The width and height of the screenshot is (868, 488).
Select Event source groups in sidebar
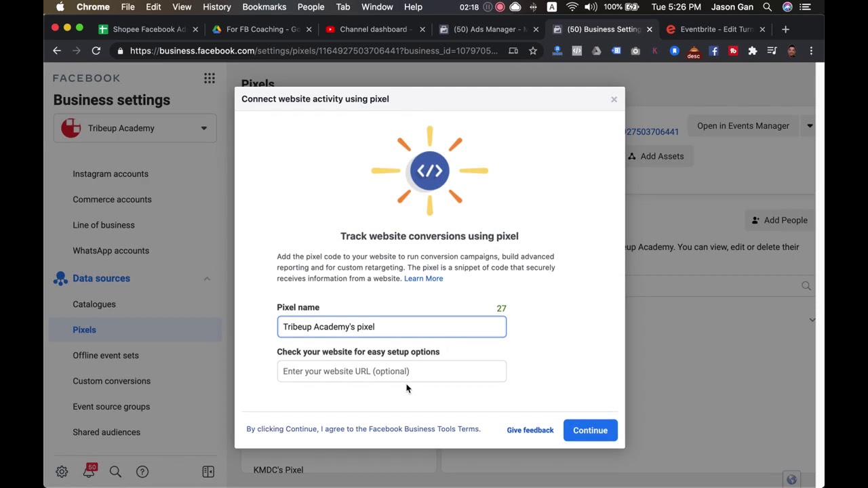click(x=111, y=407)
